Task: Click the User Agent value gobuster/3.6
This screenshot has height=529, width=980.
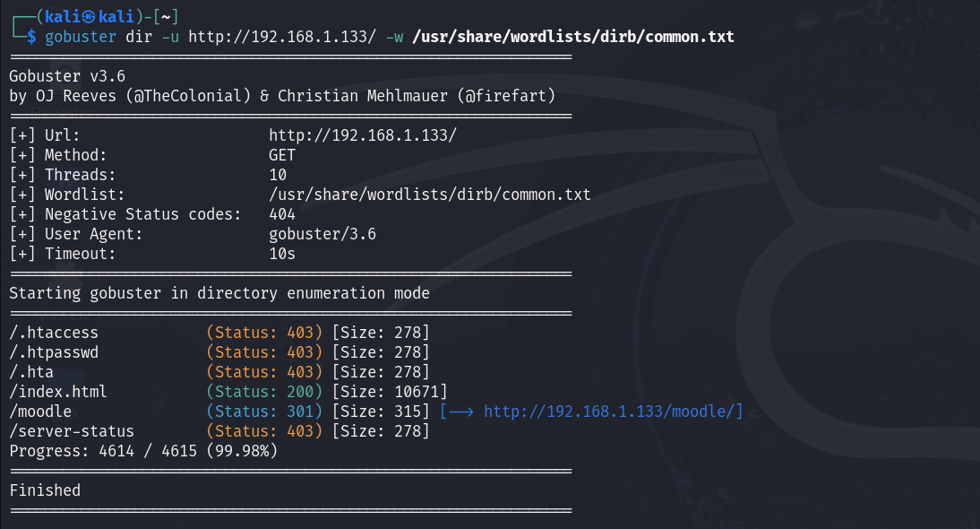Action: 322,234
